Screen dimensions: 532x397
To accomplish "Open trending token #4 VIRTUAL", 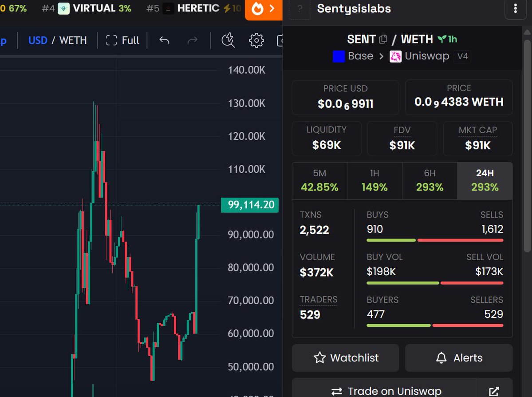I will 87,8.
